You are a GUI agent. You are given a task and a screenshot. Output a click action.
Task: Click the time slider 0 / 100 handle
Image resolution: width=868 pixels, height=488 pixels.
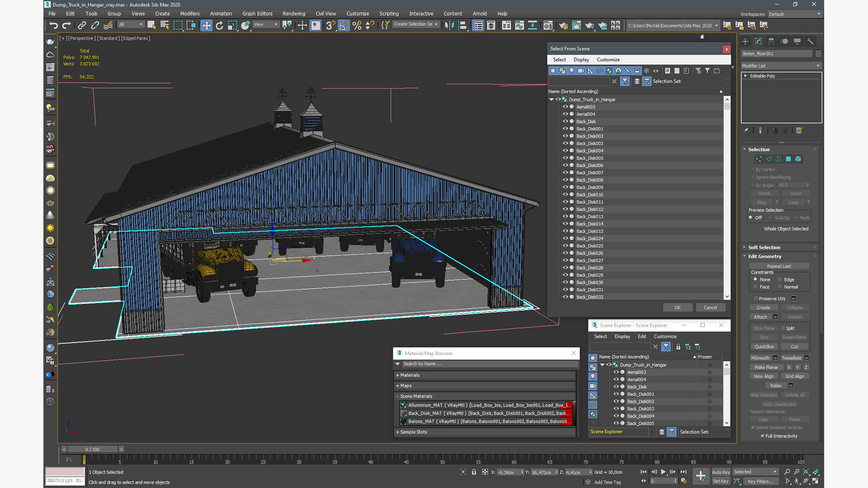(x=93, y=450)
